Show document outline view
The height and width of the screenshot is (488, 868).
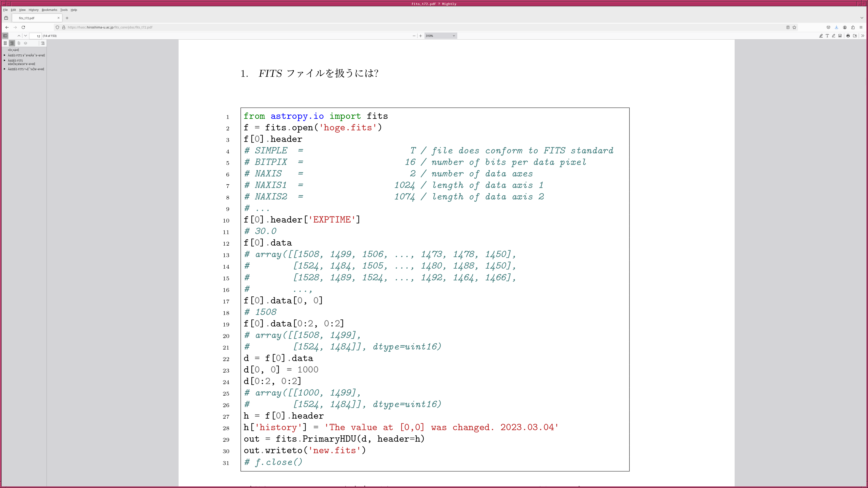pyautogui.click(x=12, y=43)
